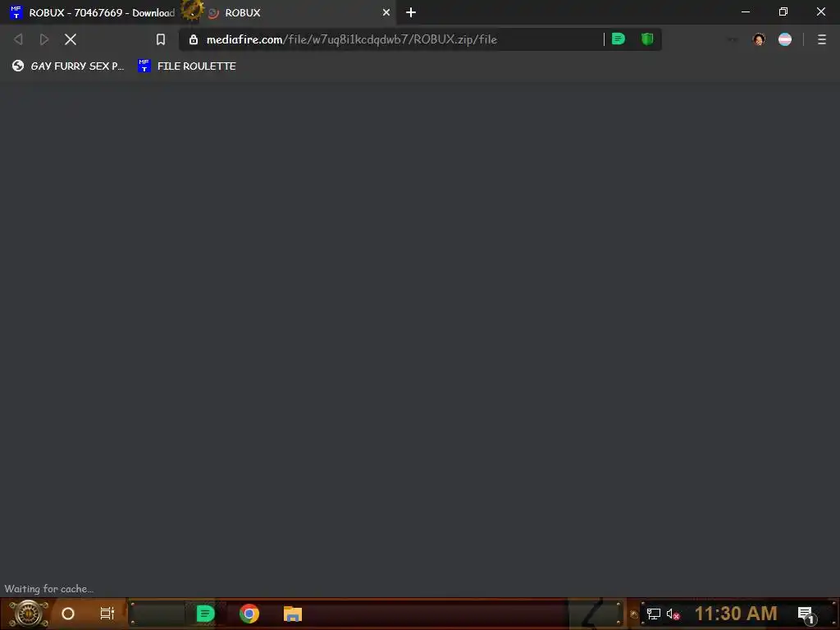Open the FILE ROULETTE bookmark
840x630 pixels.
coord(186,66)
